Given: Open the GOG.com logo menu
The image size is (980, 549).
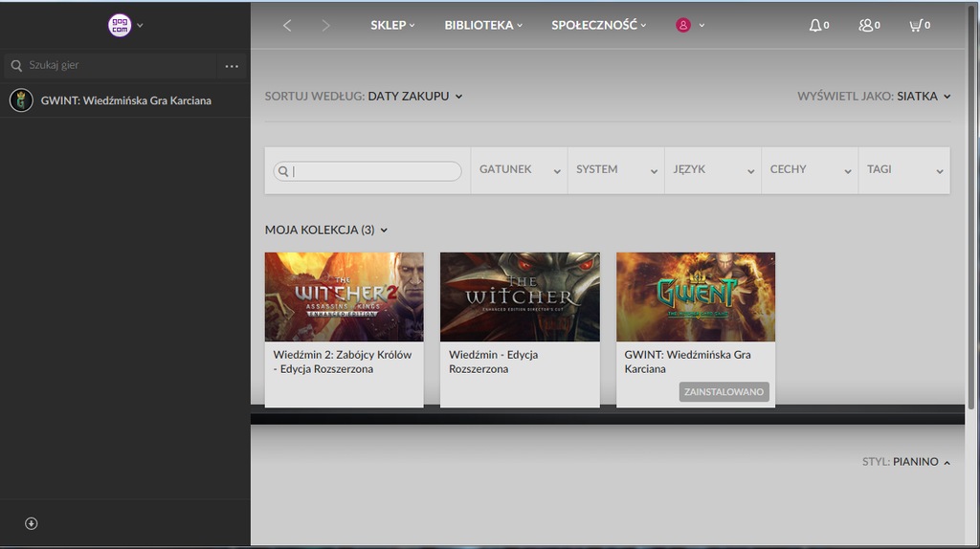Looking at the screenshot, I should [x=120, y=26].
